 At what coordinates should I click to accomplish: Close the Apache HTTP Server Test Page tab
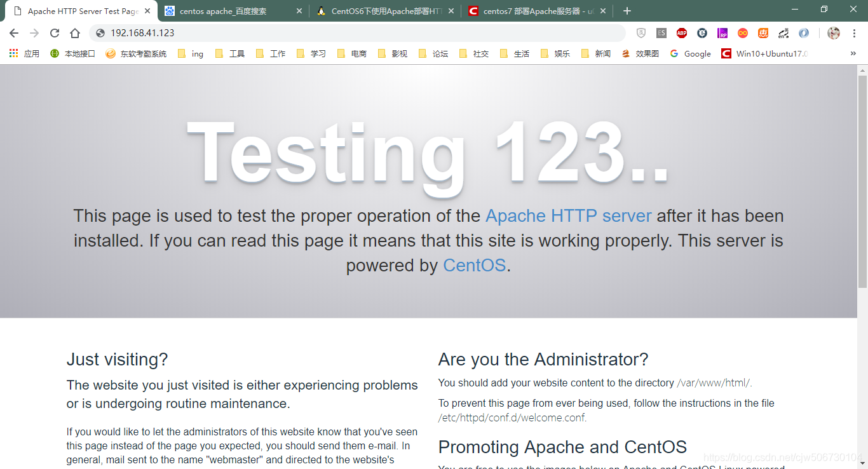click(x=147, y=11)
